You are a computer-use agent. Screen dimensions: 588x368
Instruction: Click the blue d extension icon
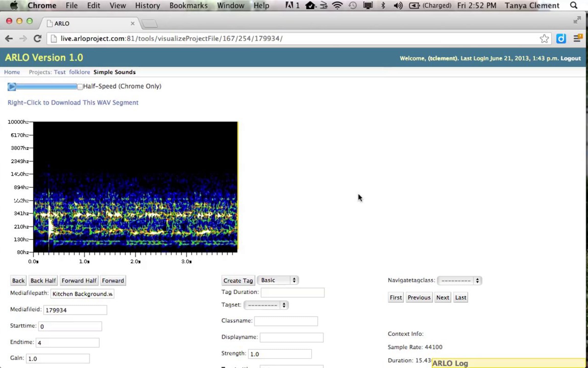click(x=561, y=39)
